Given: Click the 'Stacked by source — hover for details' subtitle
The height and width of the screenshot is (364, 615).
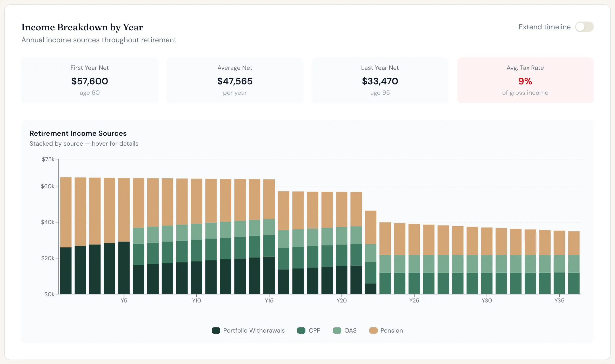Looking at the screenshot, I should pyautogui.click(x=84, y=144).
